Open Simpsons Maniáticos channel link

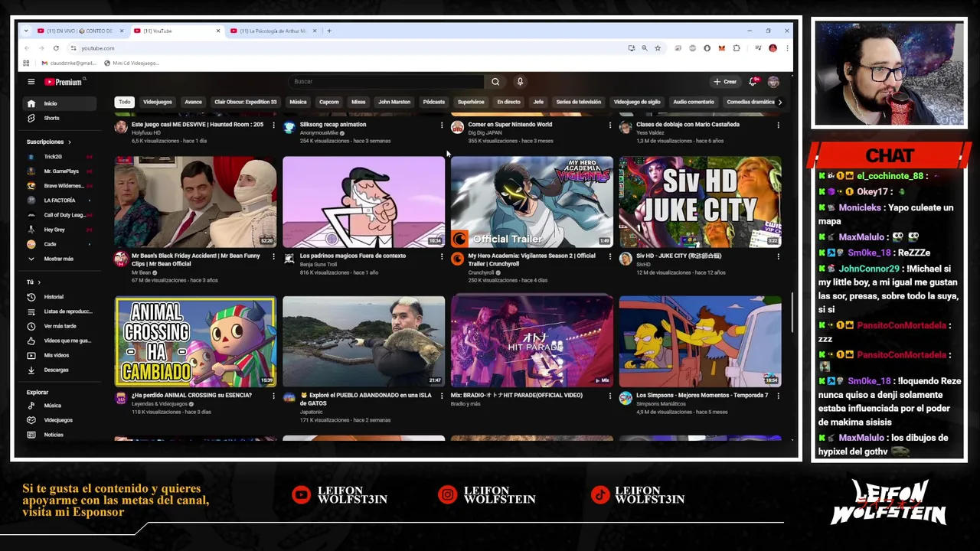coord(660,403)
